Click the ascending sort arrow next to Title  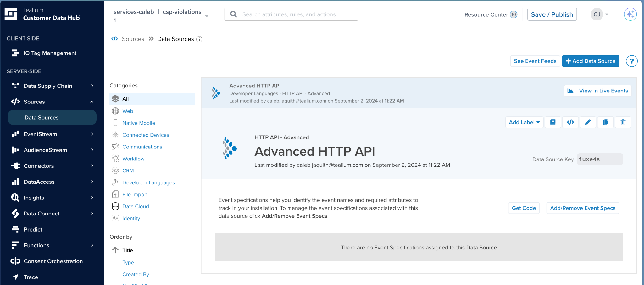[115, 250]
